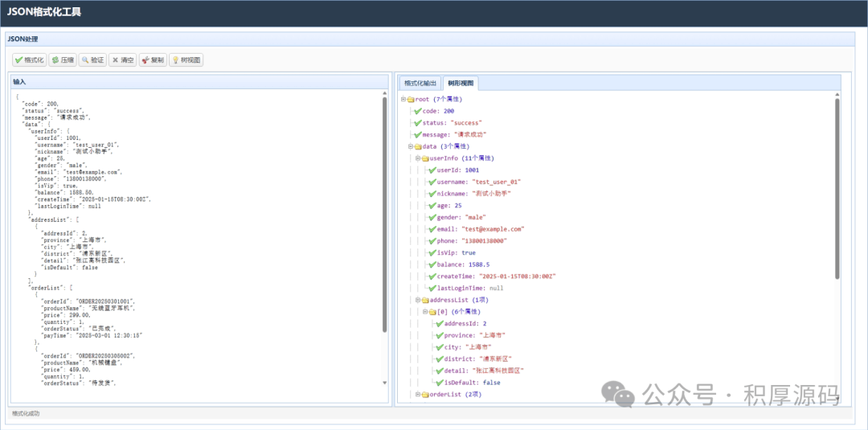Collapse the [0] item under addressList
The height and width of the screenshot is (430, 868).
click(424, 311)
